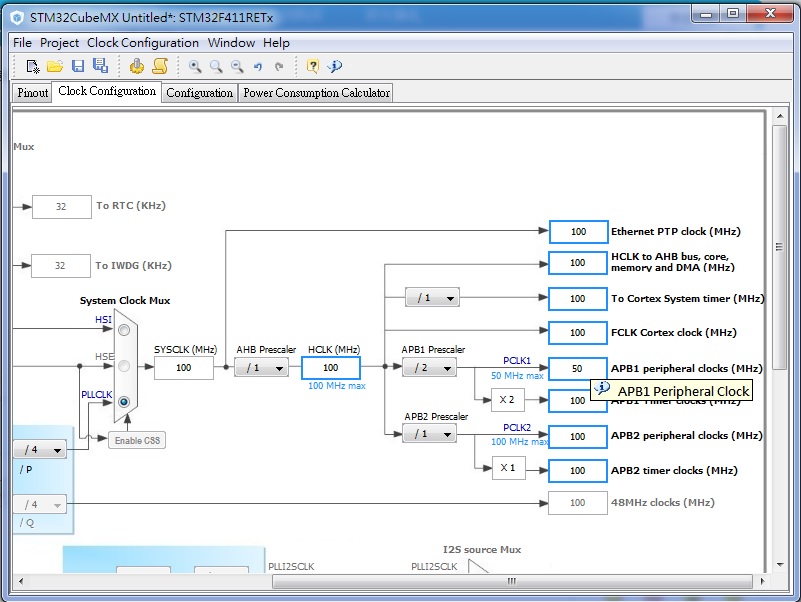The image size is (801, 602).
Task: Open the PLL /P divider dropdown
Action: click(x=39, y=449)
